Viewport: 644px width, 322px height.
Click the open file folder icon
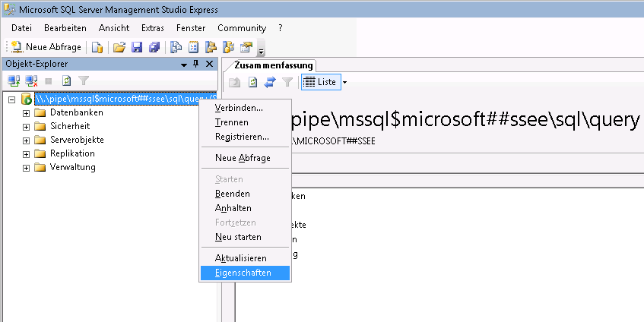[119, 47]
